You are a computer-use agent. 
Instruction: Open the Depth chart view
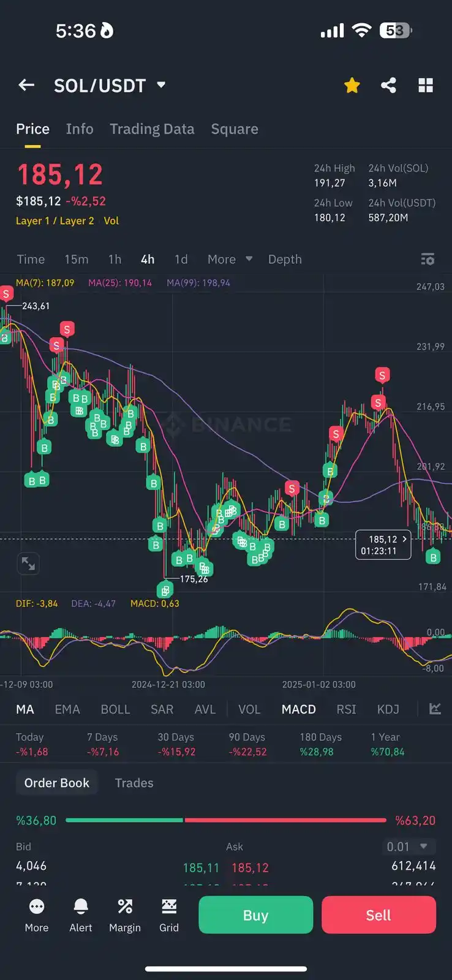pos(285,259)
